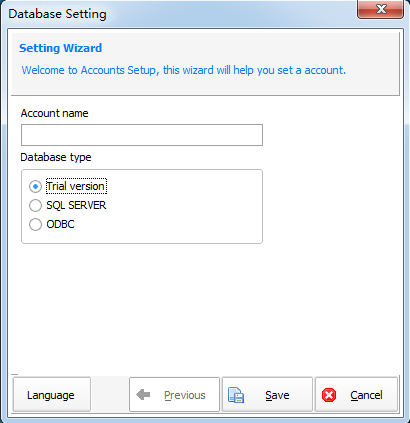410x423 pixels.
Task: Click the Cancel button text
Action: 366,395
